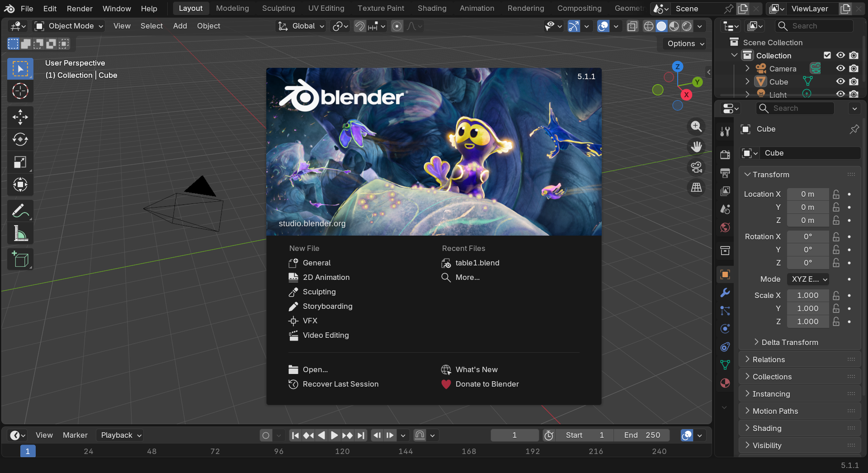This screenshot has height=473, width=868.
Task: Open the Playback dropdown in timeline
Action: 121,435
